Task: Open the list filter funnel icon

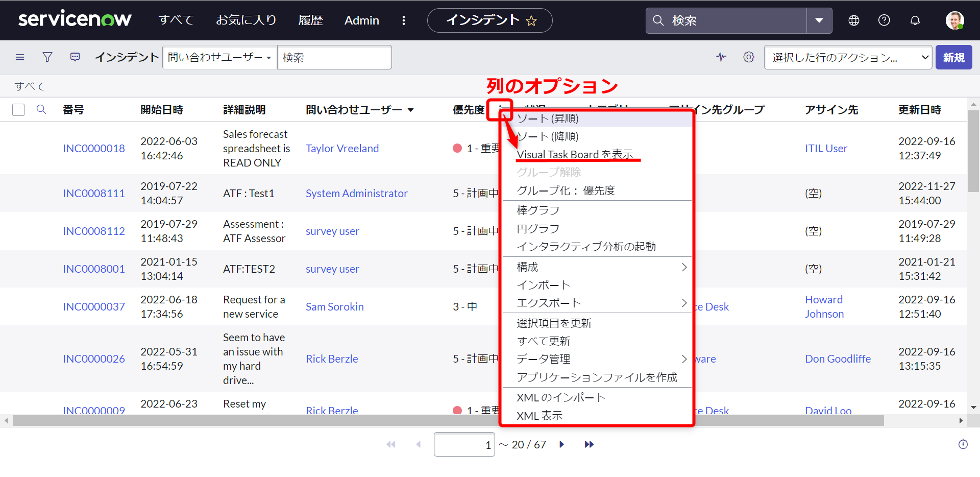Action: tap(47, 57)
